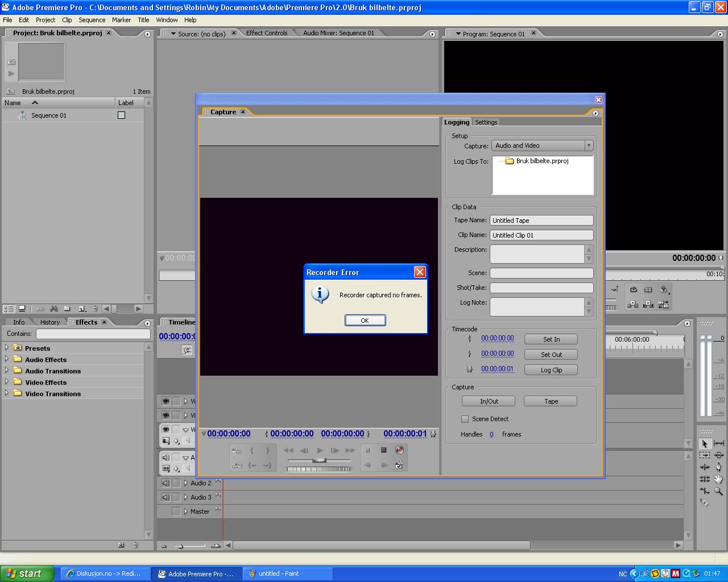Viewport: 728px width, 582px height.
Task: Click the New Bin folder icon in Project panel
Action: (x=67, y=309)
